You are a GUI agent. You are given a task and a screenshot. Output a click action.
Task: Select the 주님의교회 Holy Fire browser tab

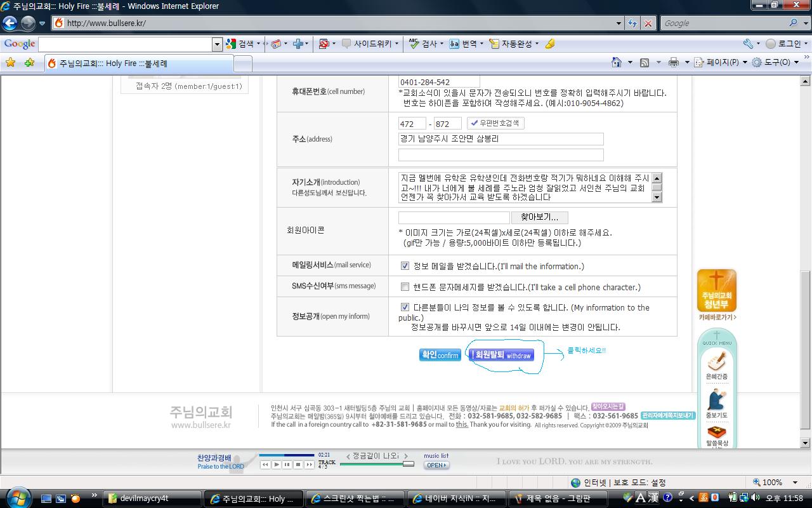click(138, 63)
